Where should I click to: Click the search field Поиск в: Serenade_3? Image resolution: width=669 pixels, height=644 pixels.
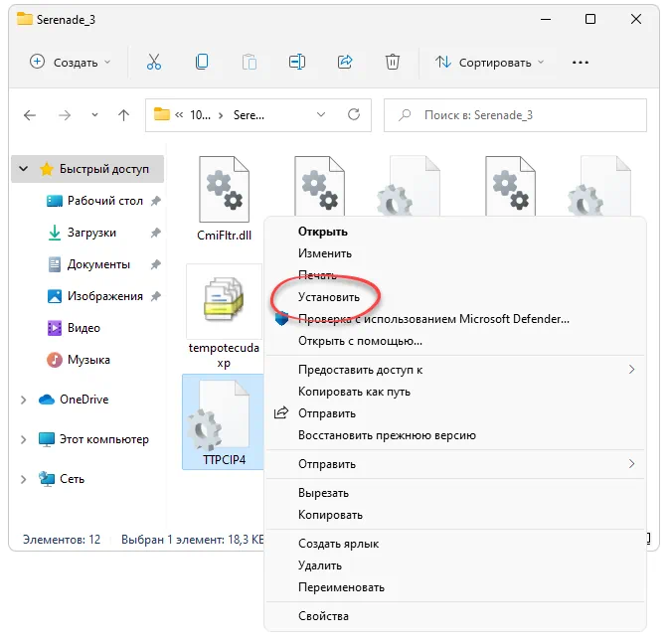(515, 115)
